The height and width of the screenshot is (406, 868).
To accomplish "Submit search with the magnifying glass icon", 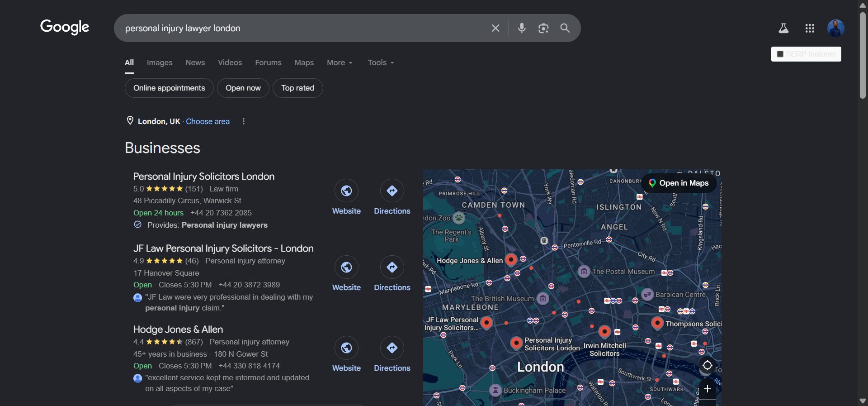I will [x=565, y=28].
